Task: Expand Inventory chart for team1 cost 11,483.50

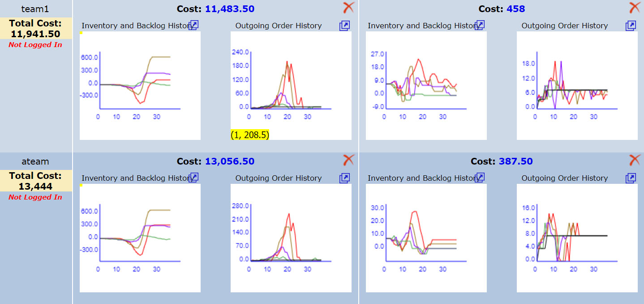Action: [x=193, y=25]
